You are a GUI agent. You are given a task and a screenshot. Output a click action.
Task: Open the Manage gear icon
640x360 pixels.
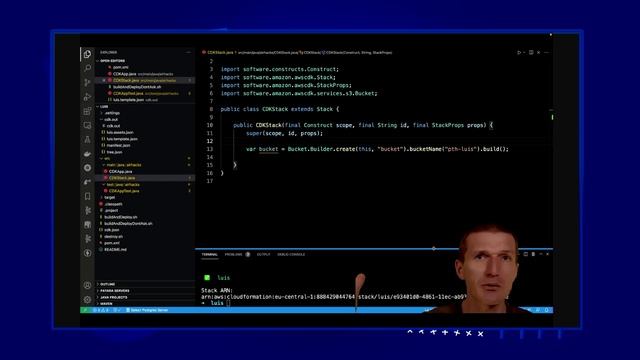[87, 300]
